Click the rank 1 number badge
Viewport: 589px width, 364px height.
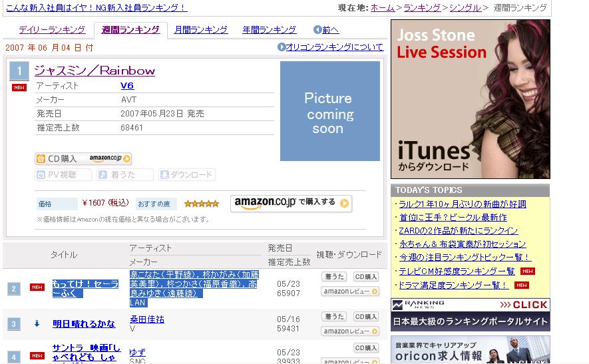click(19, 71)
